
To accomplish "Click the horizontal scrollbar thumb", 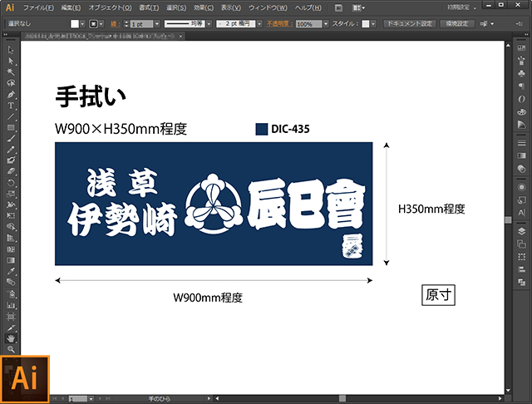I will tap(342, 398).
